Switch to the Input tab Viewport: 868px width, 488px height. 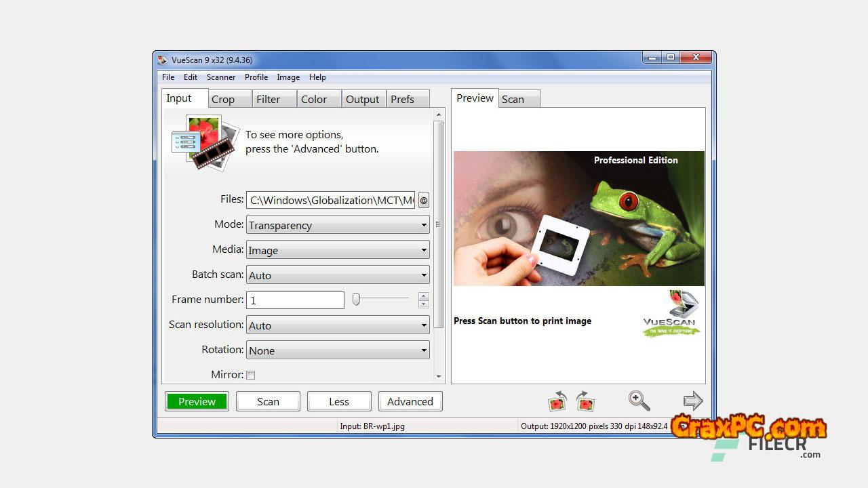click(184, 98)
